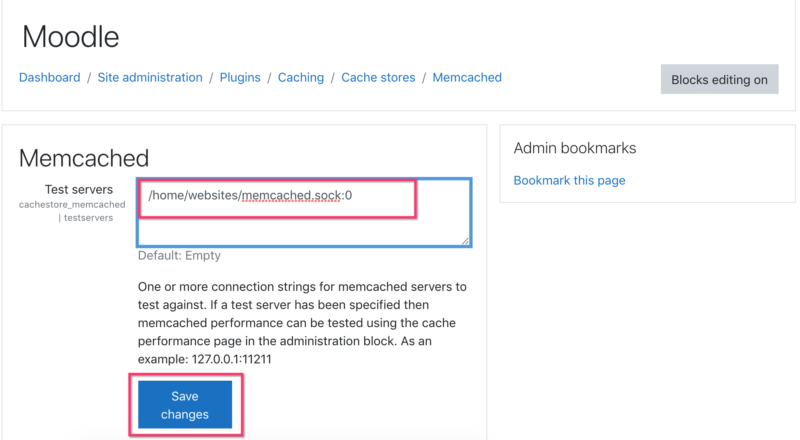
Task: Focus the Test servers text area
Action: coord(304,212)
